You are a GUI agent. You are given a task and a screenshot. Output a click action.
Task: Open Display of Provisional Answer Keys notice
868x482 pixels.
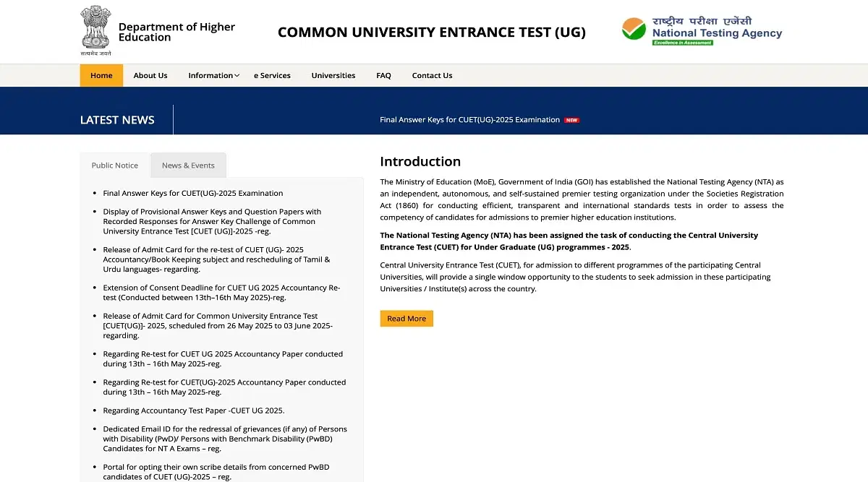(212, 222)
